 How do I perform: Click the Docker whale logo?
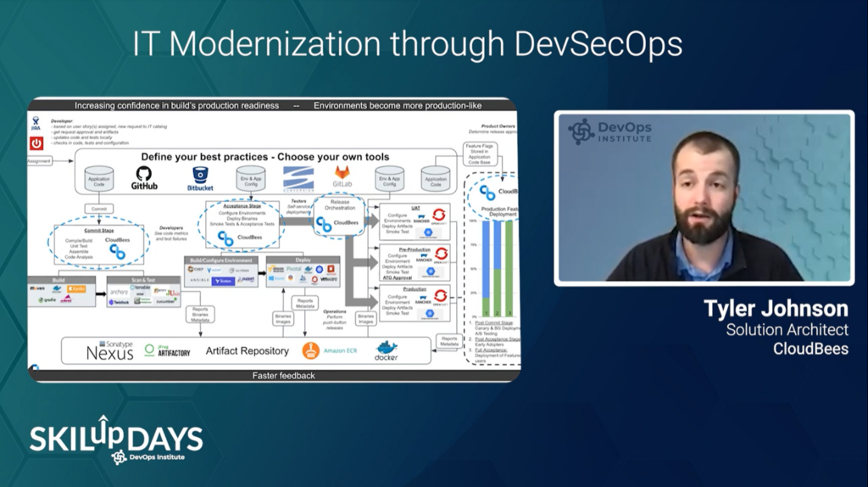point(386,350)
